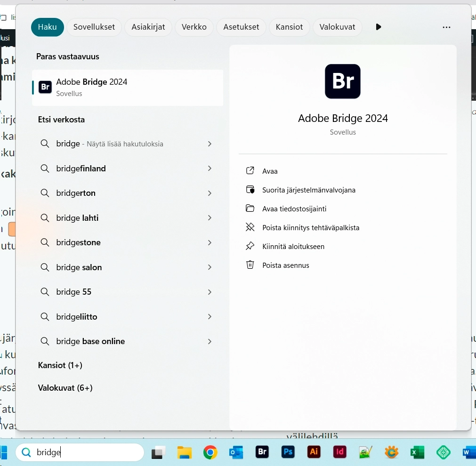
Task: Open Excel from the taskbar
Action: [x=417, y=452]
